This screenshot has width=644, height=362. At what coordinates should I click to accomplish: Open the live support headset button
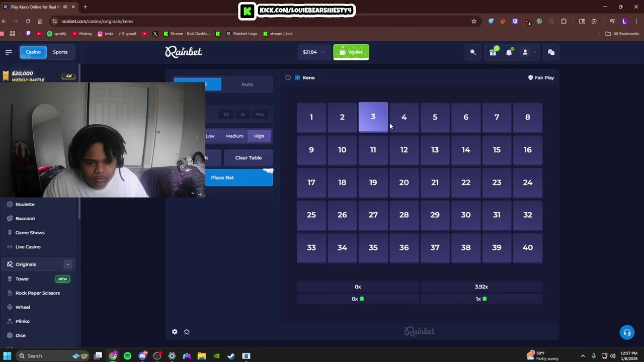[627, 332]
